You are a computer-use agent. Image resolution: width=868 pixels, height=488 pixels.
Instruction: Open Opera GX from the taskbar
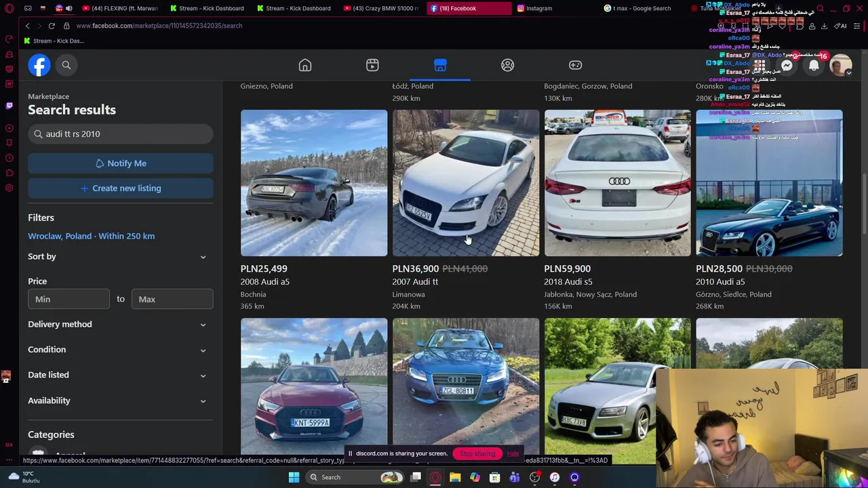pyautogui.click(x=435, y=477)
